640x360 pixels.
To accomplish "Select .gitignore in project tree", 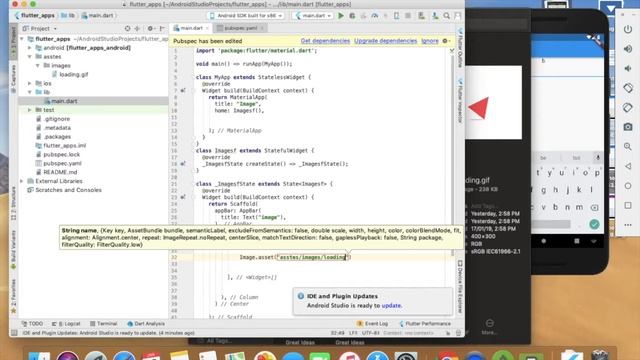I will [53, 119].
